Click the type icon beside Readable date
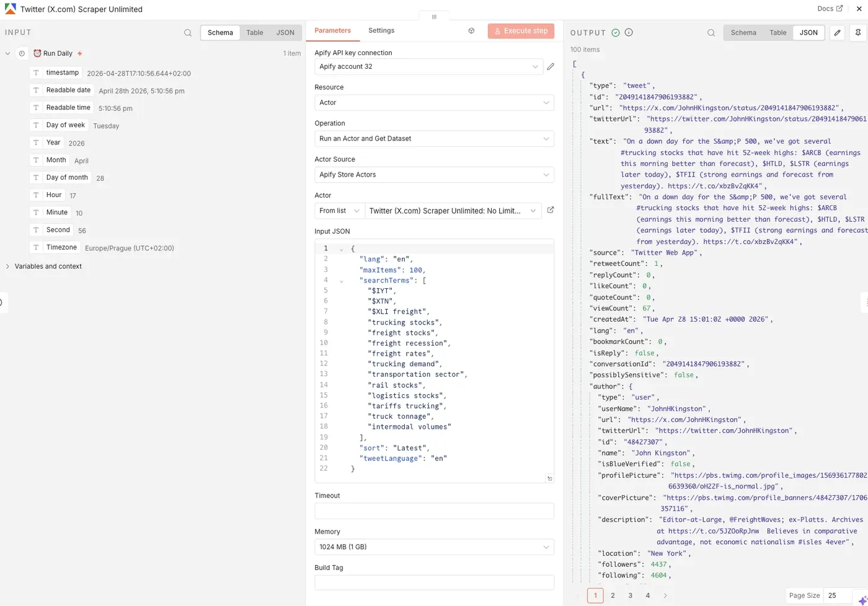 point(36,90)
